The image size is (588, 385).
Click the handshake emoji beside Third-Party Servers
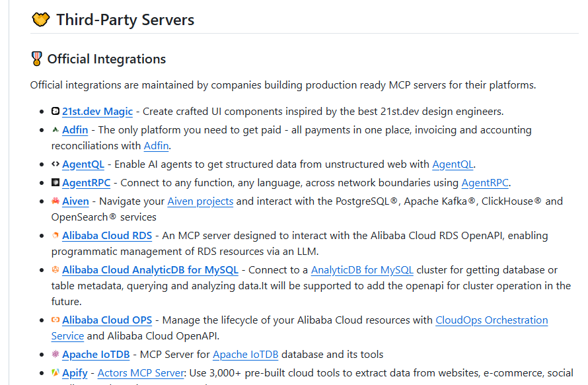(x=40, y=20)
